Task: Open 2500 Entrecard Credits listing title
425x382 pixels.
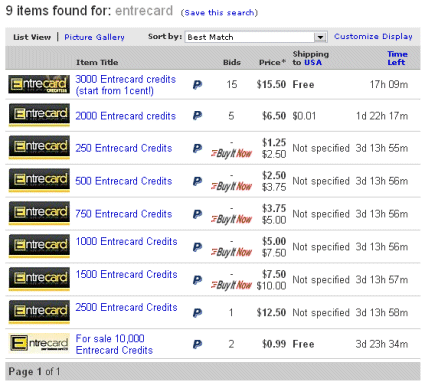Action: coord(126,307)
